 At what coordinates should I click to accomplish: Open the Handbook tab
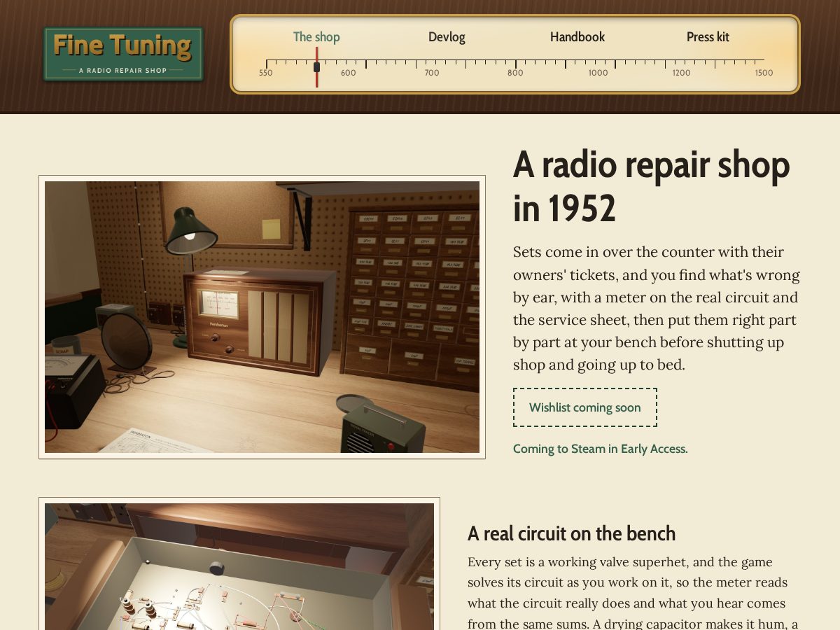click(x=577, y=37)
